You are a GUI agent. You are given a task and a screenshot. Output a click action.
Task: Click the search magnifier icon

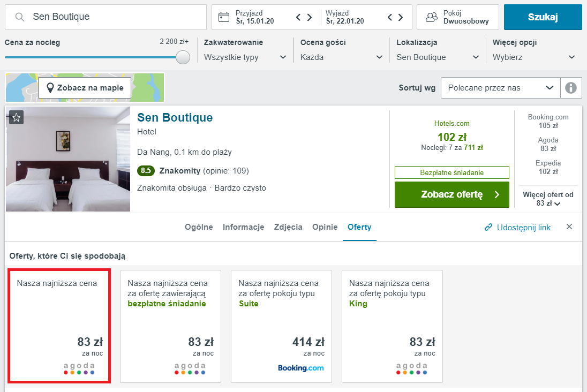[x=19, y=17]
